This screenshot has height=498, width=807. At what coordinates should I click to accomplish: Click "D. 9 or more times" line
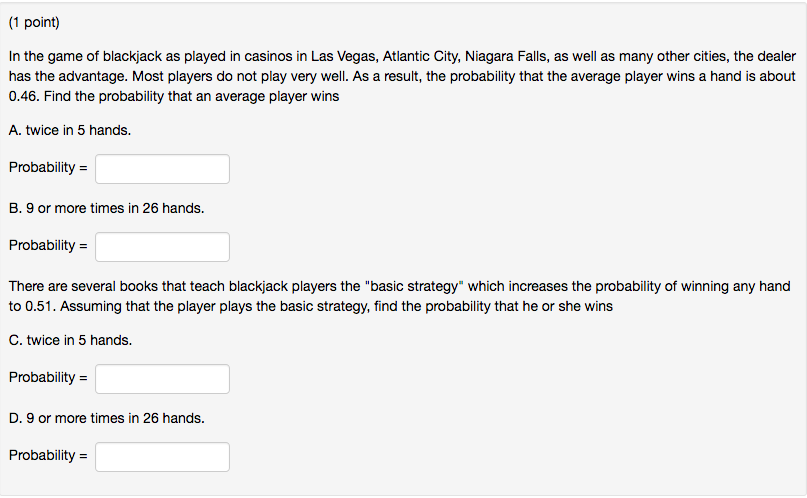pyautogui.click(x=107, y=418)
